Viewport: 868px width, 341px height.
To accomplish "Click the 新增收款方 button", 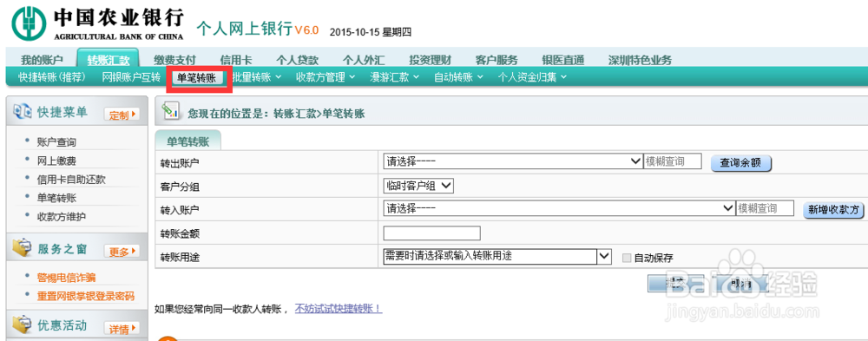I will [833, 209].
